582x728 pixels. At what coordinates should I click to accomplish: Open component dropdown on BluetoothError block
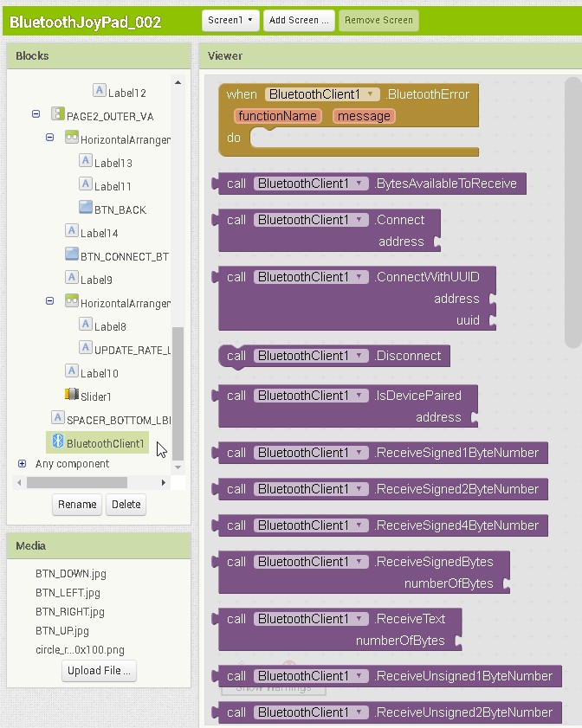pos(371,94)
